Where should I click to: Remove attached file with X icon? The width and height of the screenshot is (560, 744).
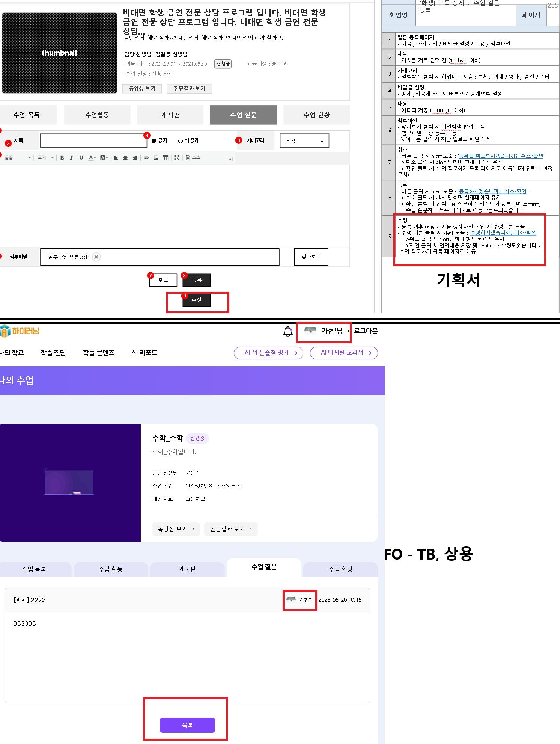point(96,257)
